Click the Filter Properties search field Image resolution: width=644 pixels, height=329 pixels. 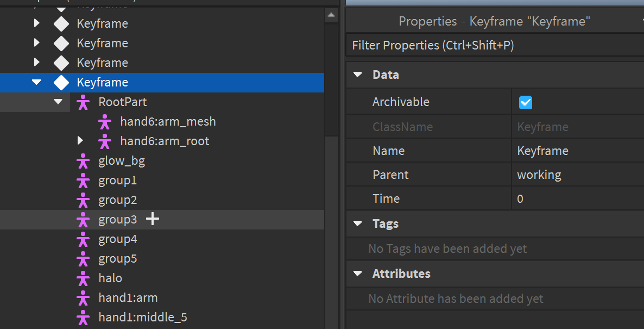[x=495, y=45]
